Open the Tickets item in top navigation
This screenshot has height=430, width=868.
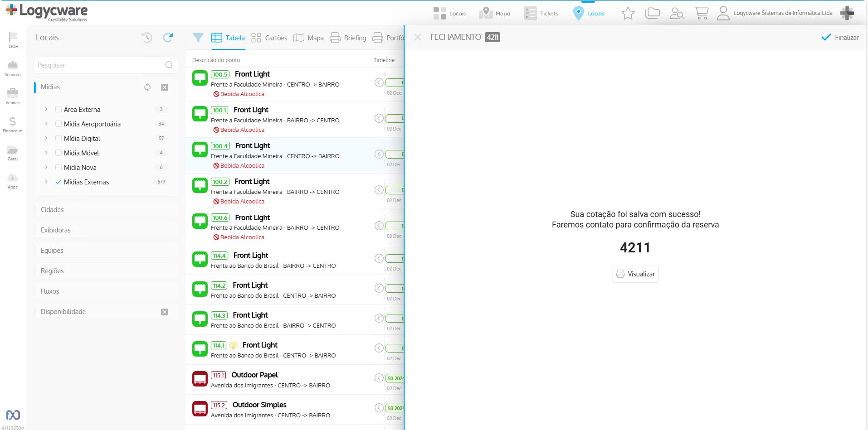(541, 13)
